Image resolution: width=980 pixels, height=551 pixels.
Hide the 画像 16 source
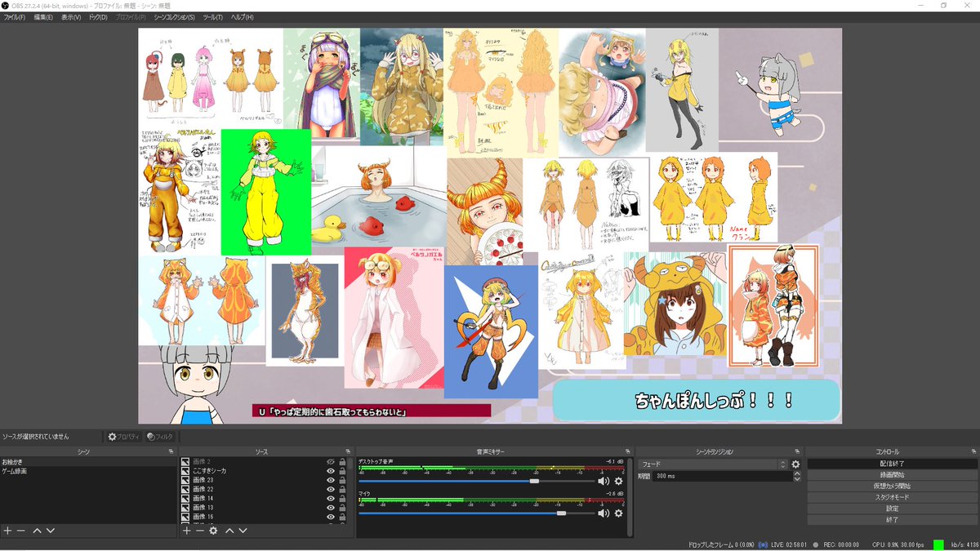[x=331, y=517]
